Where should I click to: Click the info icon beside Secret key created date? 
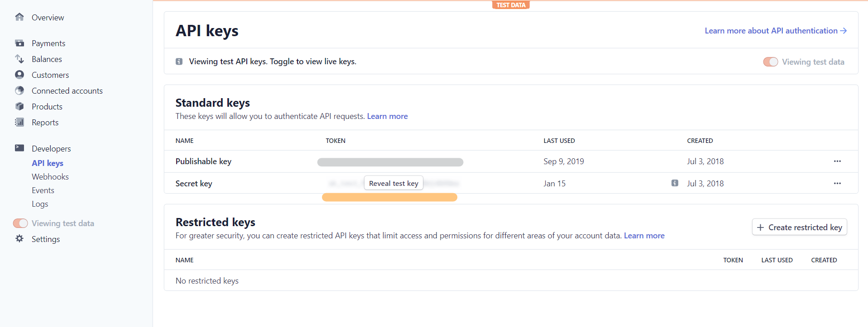[675, 183]
